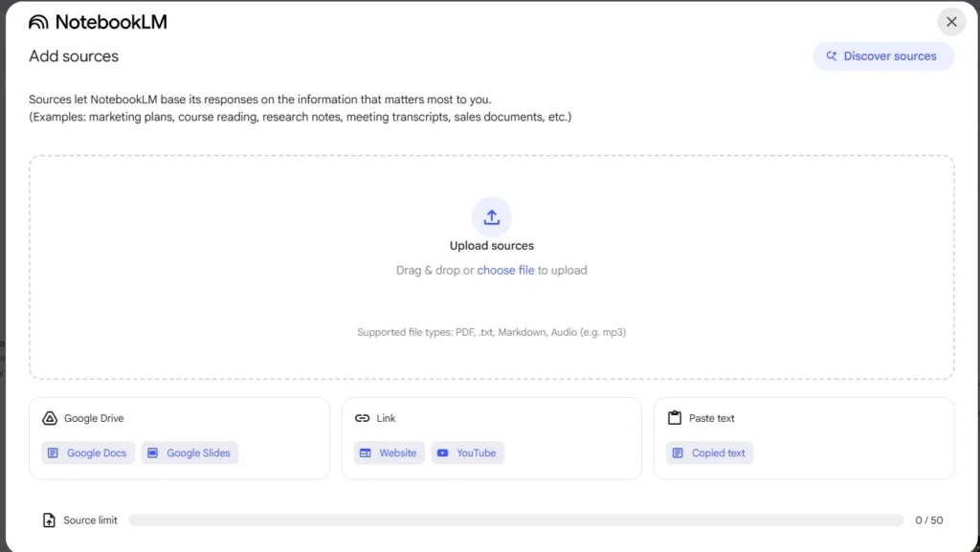
Task: Close the Add sources dialog
Action: click(x=951, y=22)
